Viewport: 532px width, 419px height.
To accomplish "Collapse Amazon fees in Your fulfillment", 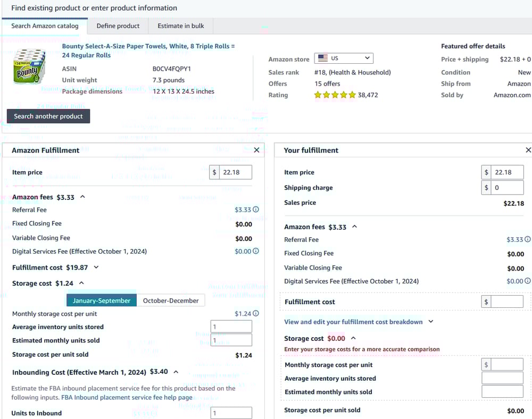I will pos(354,227).
